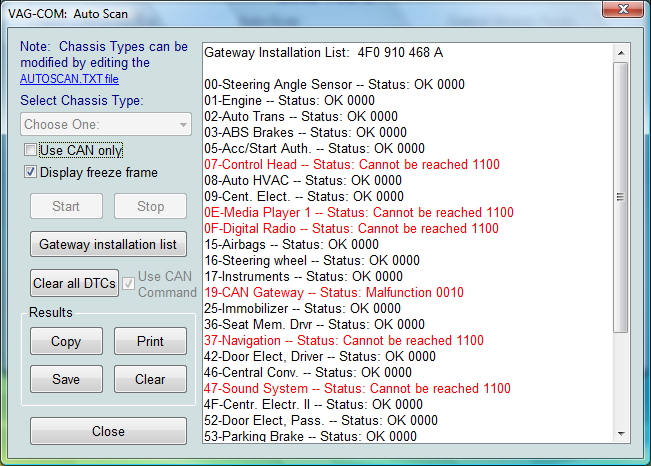Select the red 0F-Digital Radio line
The image size is (651, 466).
tap(351, 228)
